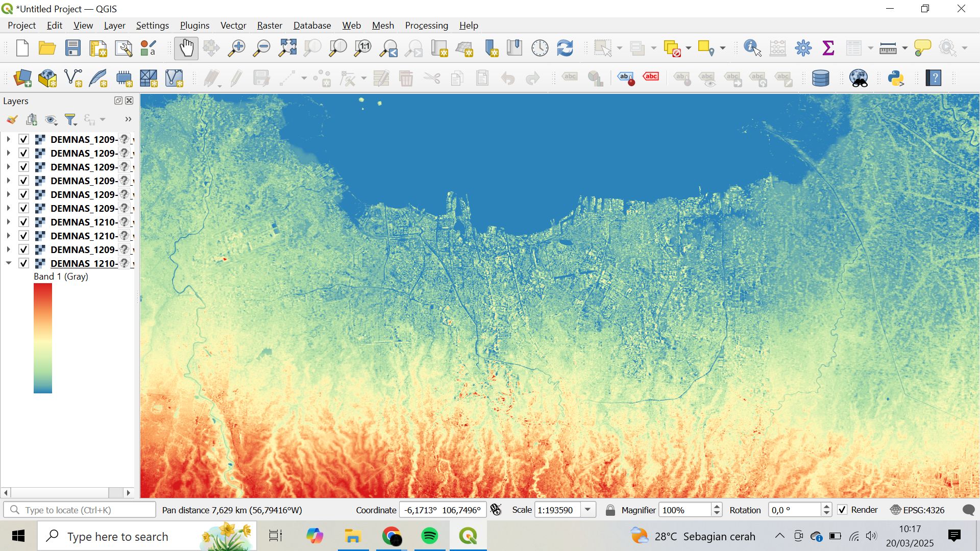The height and width of the screenshot is (551, 980).
Task: Open Manage Map Themes eye dropdown
Action: pos(51,119)
